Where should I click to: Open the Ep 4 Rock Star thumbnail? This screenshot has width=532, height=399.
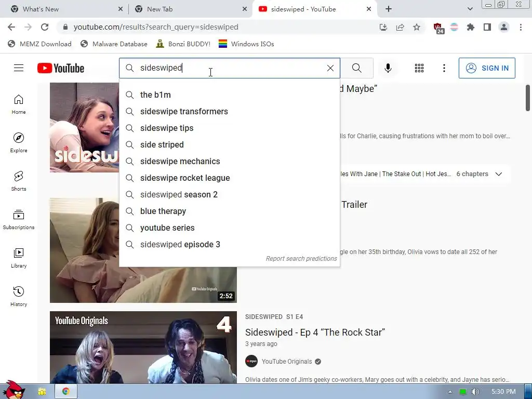pos(143,348)
